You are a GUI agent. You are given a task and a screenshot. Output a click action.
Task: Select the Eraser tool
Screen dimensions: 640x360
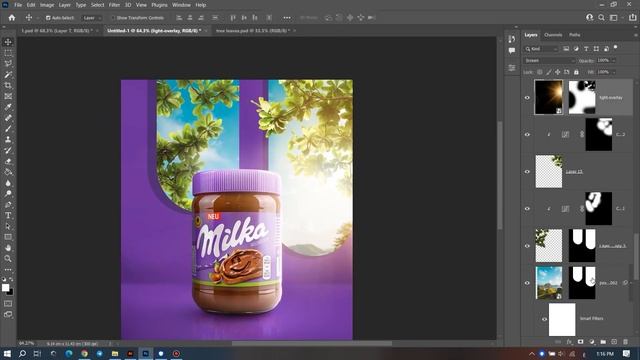8,161
